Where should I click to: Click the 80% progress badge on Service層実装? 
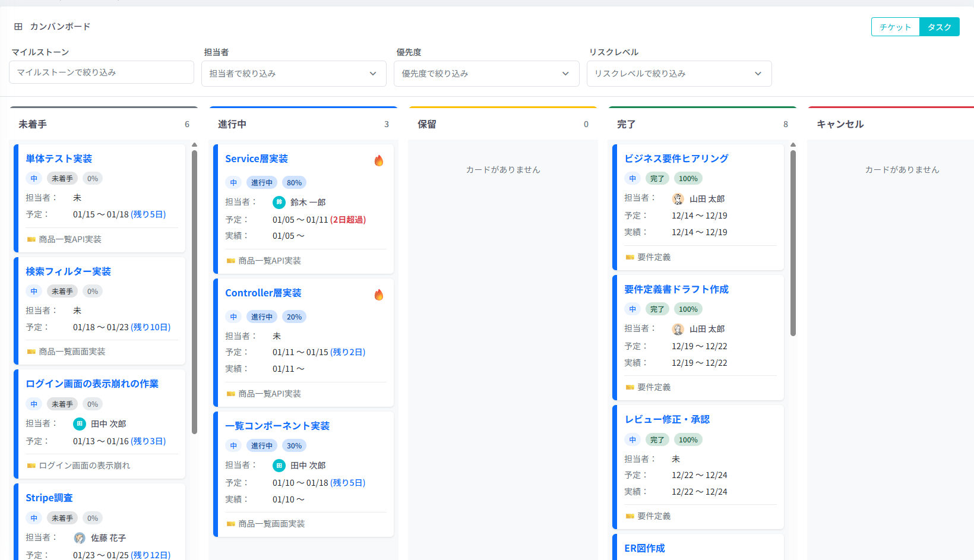[294, 183]
